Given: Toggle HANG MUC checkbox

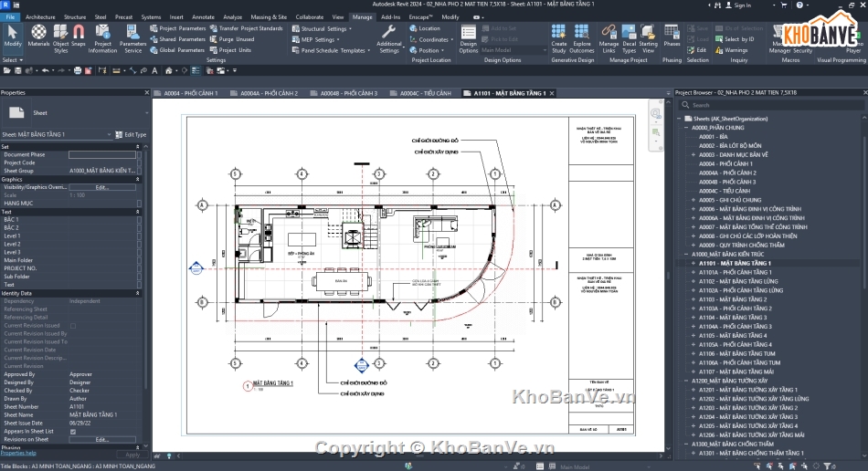Looking at the screenshot, I should [x=139, y=204].
